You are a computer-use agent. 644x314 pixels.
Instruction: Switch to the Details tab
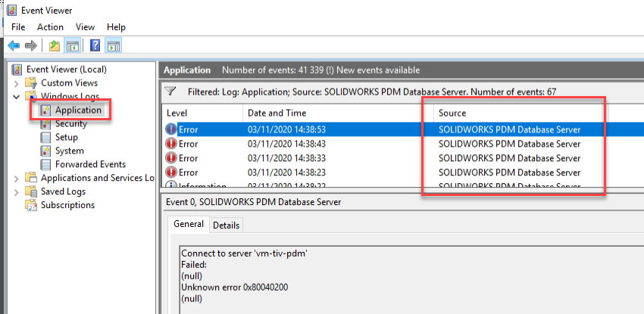tap(227, 225)
